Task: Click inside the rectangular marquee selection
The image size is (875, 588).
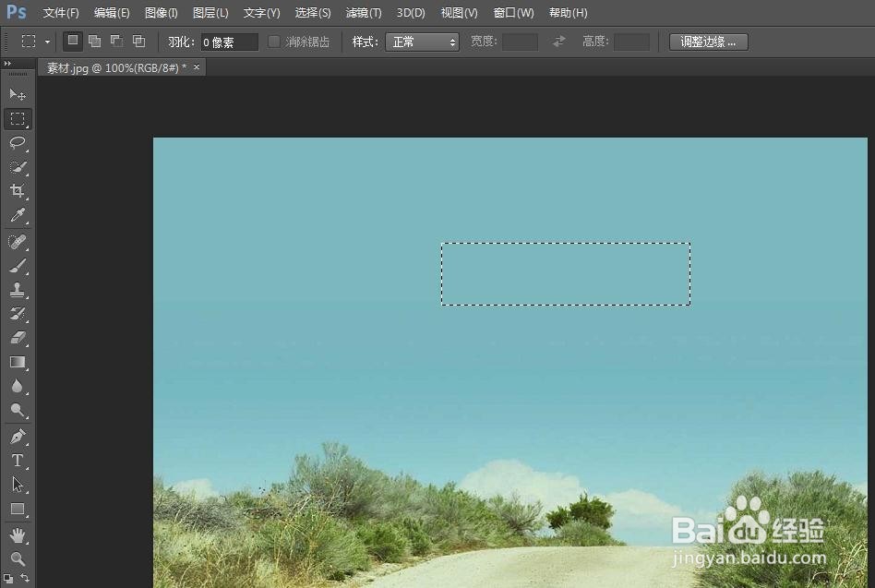Action: point(565,274)
